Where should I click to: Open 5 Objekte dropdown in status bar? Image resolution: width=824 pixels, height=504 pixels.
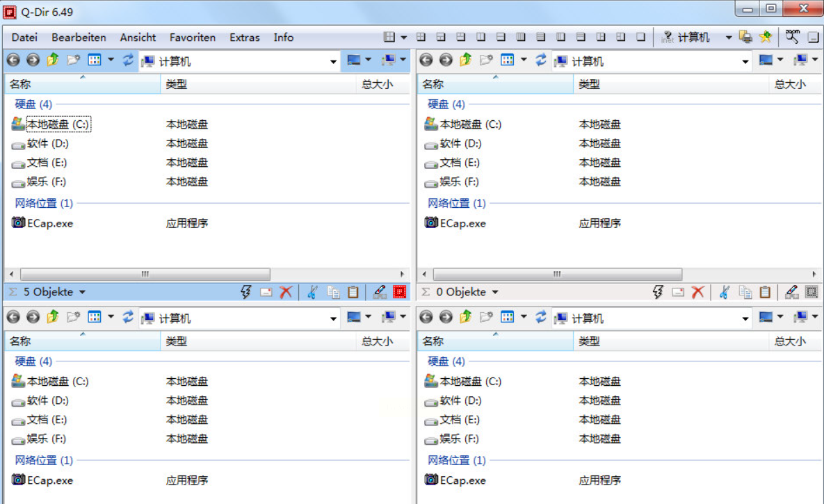click(x=83, y=292)
